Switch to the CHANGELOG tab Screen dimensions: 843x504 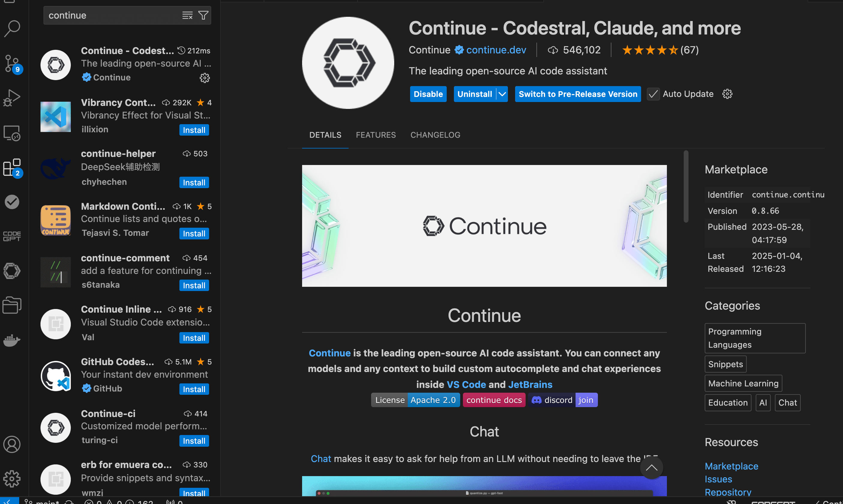(435, 135)
